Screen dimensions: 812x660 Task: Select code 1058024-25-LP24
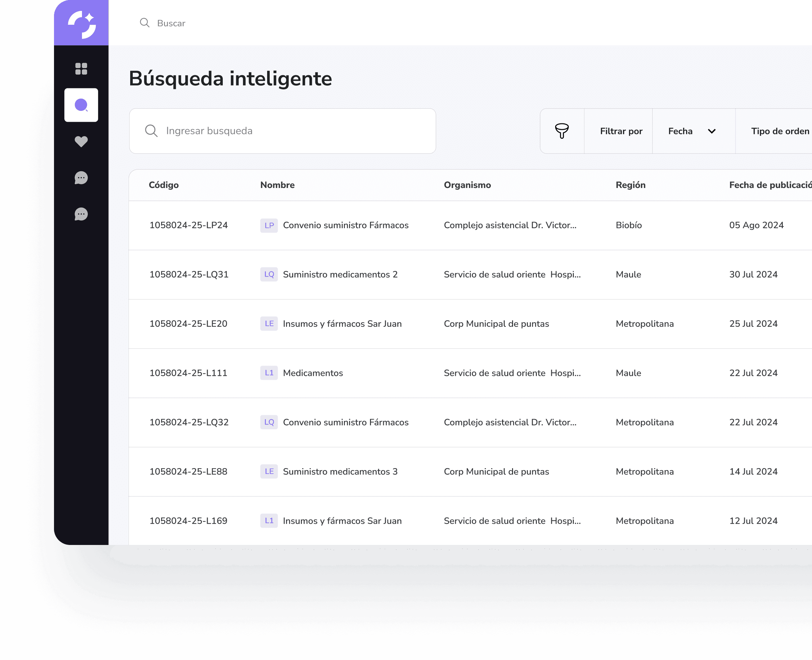point(189,226)
